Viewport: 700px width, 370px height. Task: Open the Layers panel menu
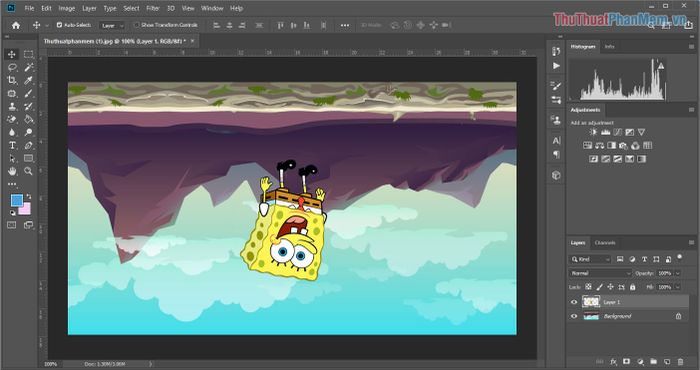pyautogui.click(x=691, y=243)
